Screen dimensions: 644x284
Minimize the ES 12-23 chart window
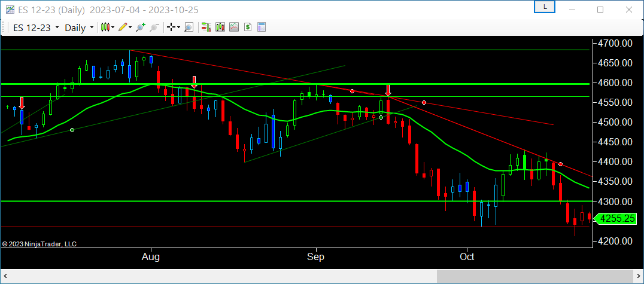[573, 9]
